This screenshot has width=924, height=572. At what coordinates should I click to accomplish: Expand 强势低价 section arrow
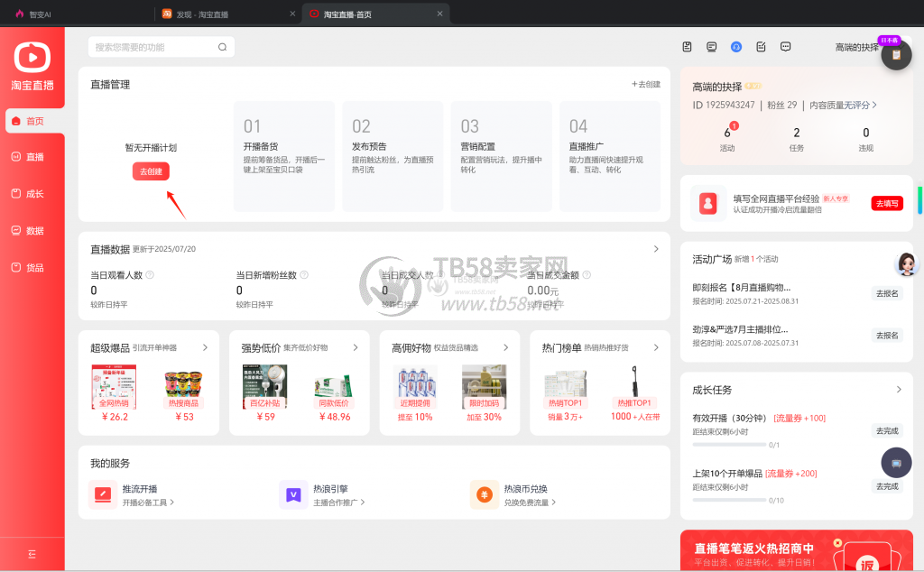coord(356,347)
